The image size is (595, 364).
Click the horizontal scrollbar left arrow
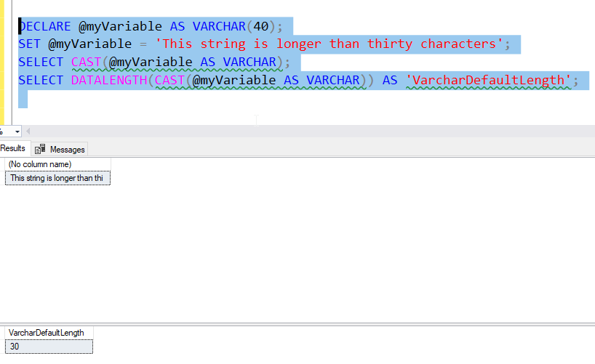(28, 132)
